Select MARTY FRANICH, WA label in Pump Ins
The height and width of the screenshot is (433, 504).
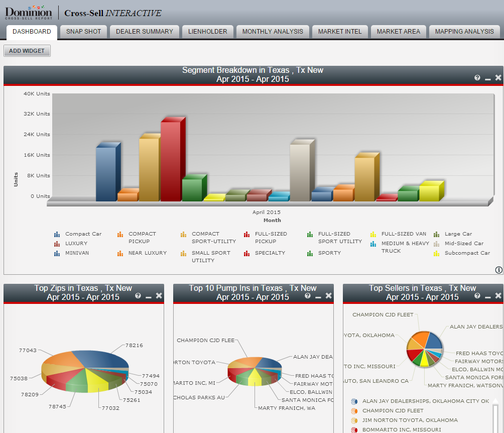pyautogui.click(x=287, y=408)
